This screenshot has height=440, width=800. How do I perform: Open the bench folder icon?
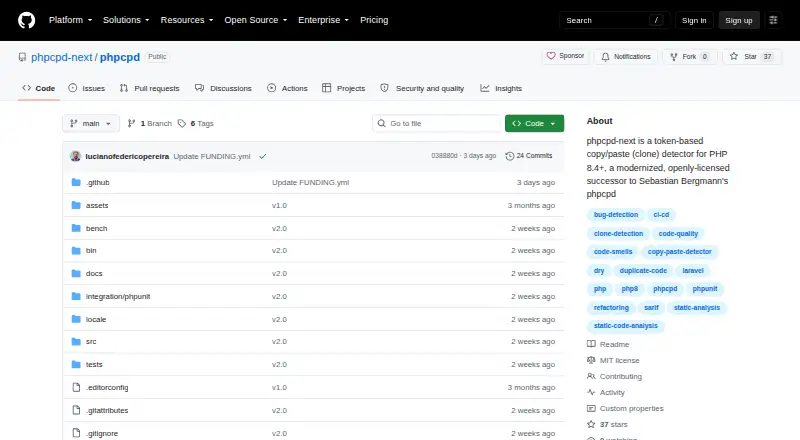[76, 228]
